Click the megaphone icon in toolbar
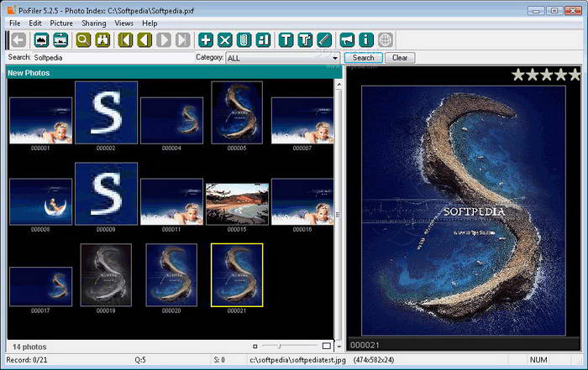 (347, 39)
